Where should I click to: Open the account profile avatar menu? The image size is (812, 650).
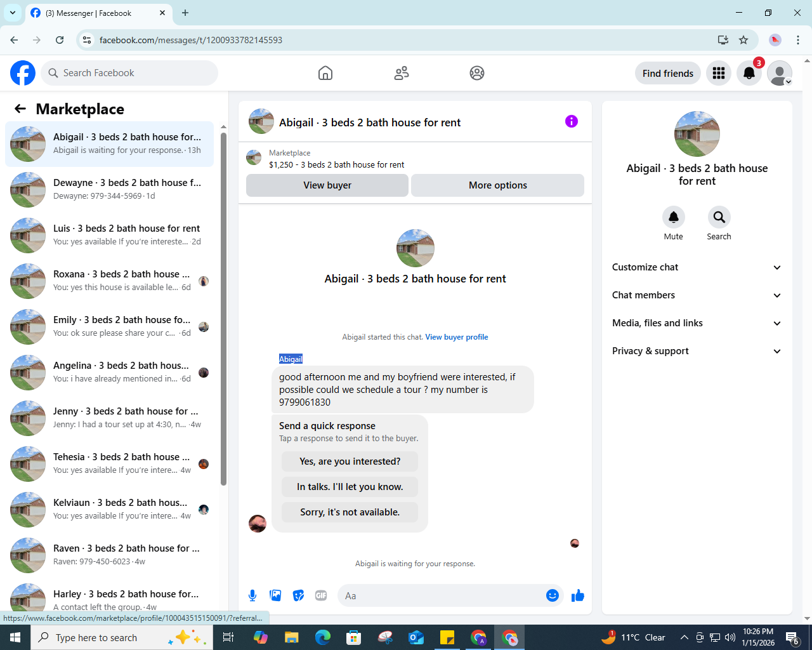[780, 73]
